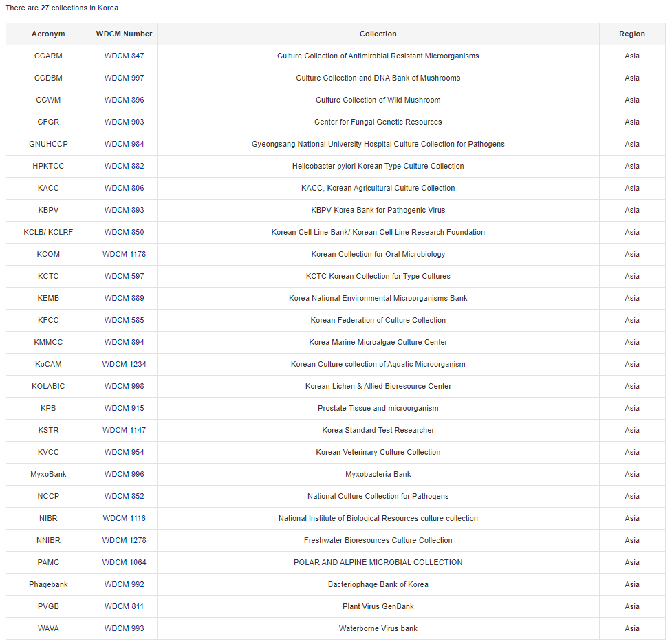Open WDCM 850 link
The width and height of the screenshot is (672, 642).
tap(124, 232)
